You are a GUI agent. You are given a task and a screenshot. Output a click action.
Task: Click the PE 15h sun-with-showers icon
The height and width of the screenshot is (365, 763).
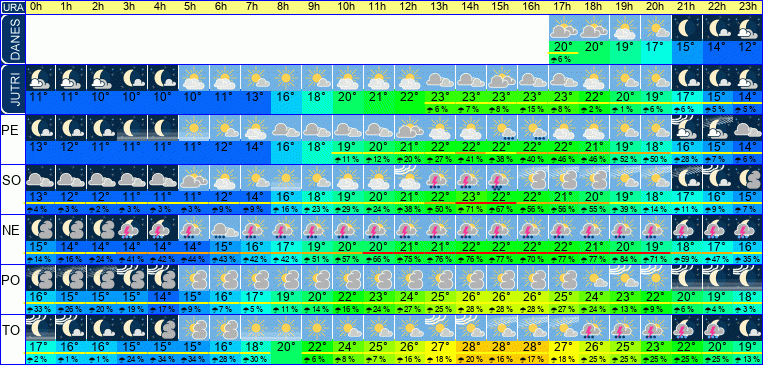click(x=502, y=128)
